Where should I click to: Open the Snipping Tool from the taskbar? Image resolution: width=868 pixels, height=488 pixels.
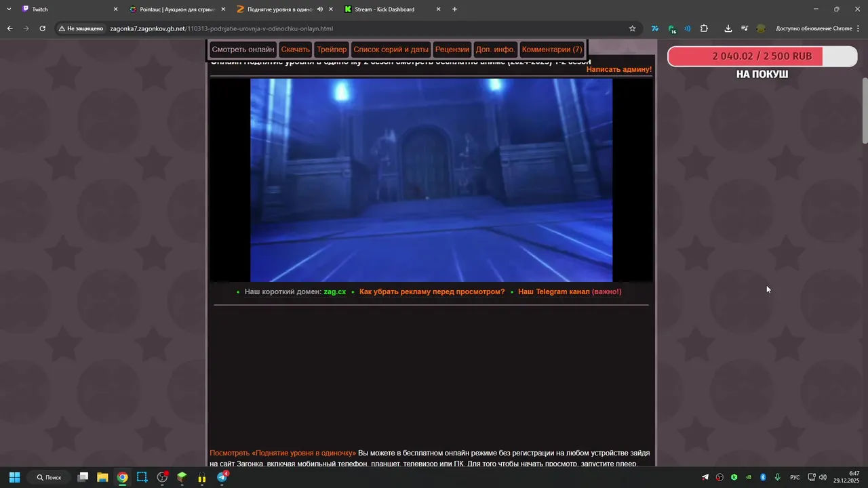142,477
